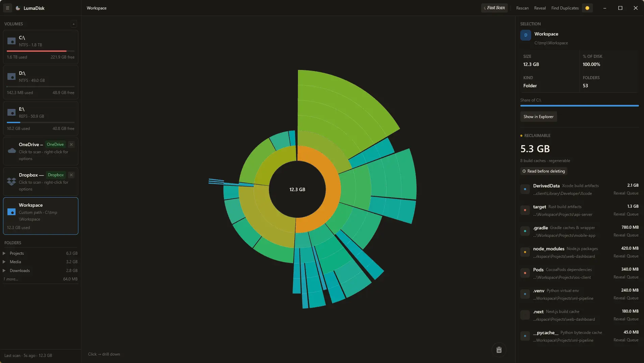
Task: Add a volume with the plus icon
Action: [x=74, y=24]
